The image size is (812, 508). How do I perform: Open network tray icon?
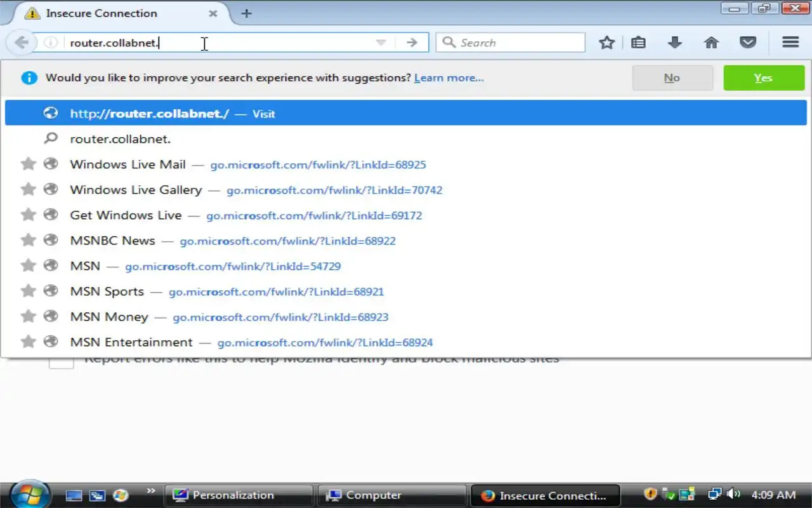click(x=715, y=494)
